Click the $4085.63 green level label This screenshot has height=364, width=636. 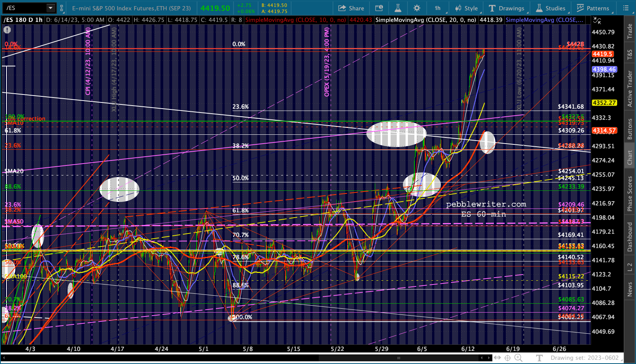(x=571, y=299)
